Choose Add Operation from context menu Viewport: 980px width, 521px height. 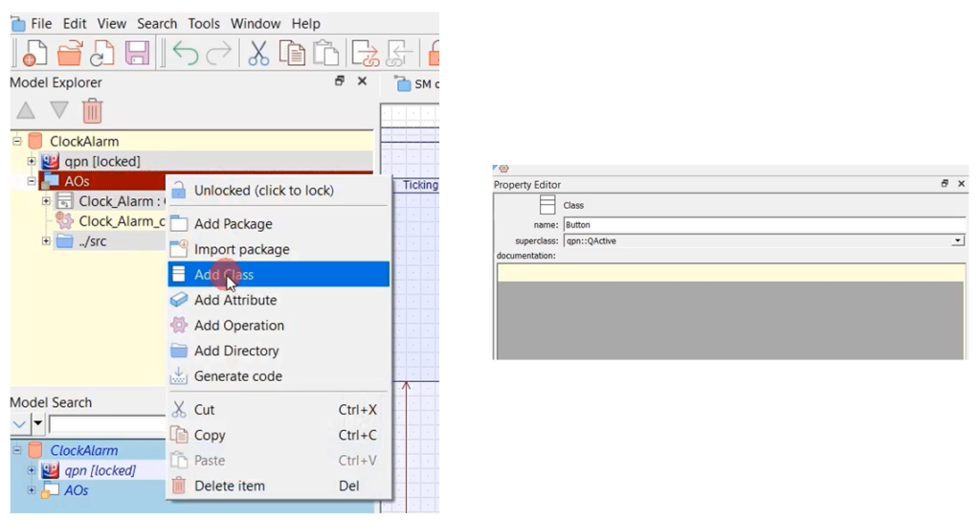click(278, 326)
